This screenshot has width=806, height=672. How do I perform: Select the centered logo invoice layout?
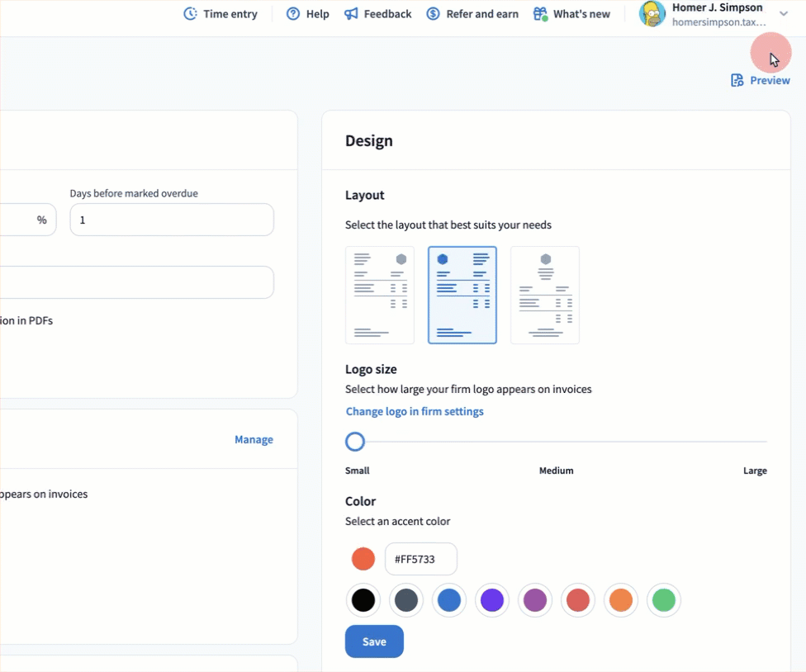545,295
